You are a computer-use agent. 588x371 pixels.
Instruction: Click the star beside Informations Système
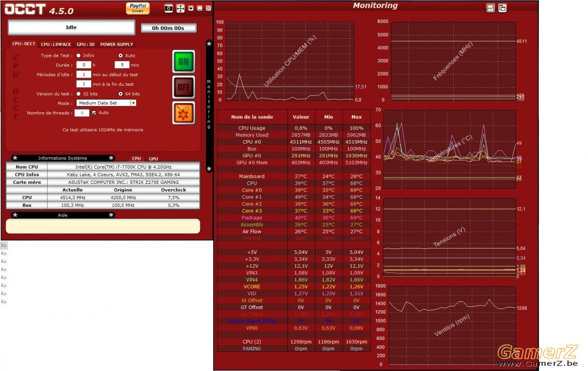(15, 158)
